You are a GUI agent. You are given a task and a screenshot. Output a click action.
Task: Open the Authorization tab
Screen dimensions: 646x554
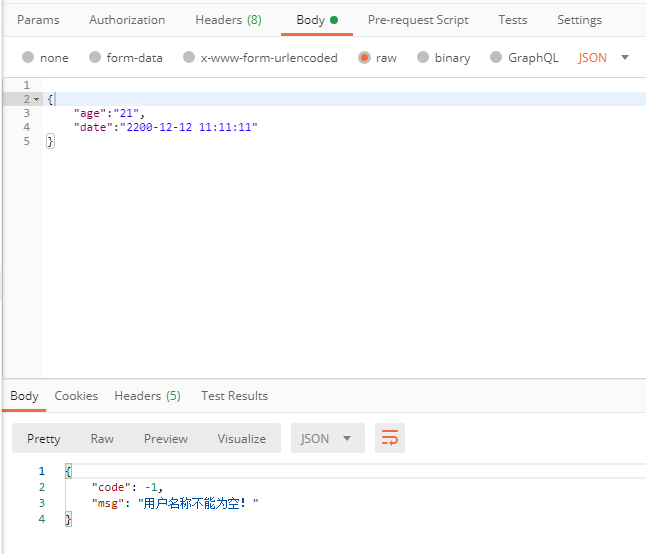point(127,20)
